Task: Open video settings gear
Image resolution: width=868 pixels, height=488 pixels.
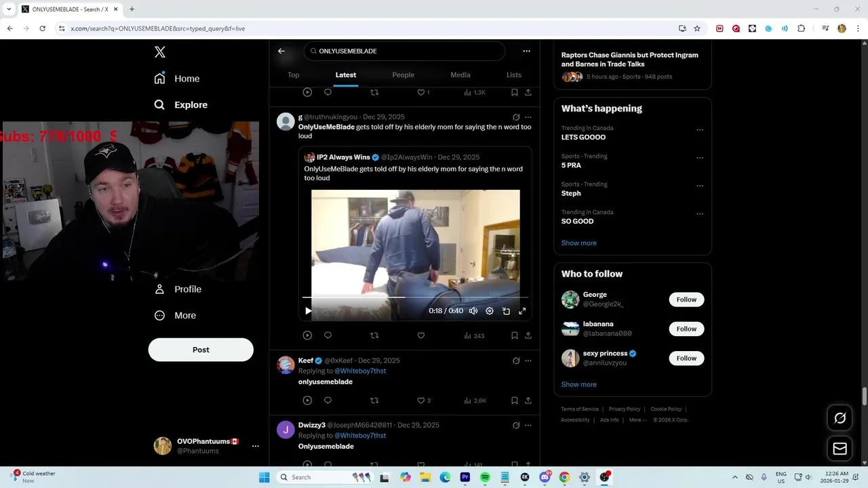Action: click(490, 311)
